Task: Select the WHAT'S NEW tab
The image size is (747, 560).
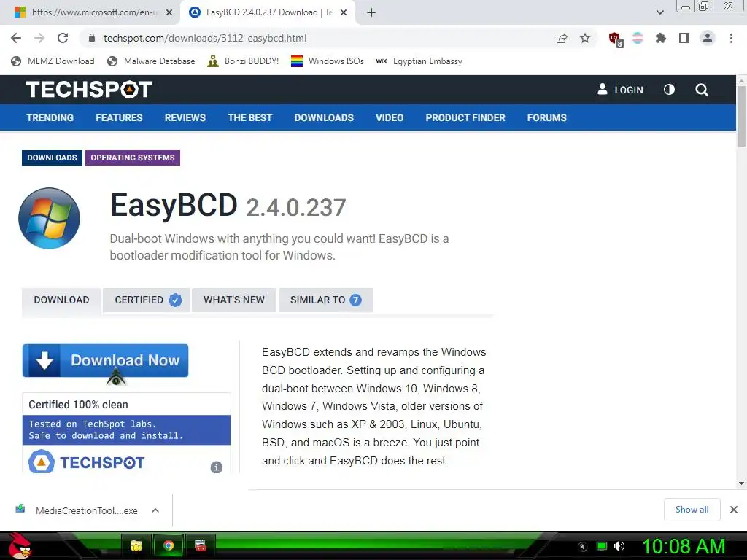Action: click(234, 300)
